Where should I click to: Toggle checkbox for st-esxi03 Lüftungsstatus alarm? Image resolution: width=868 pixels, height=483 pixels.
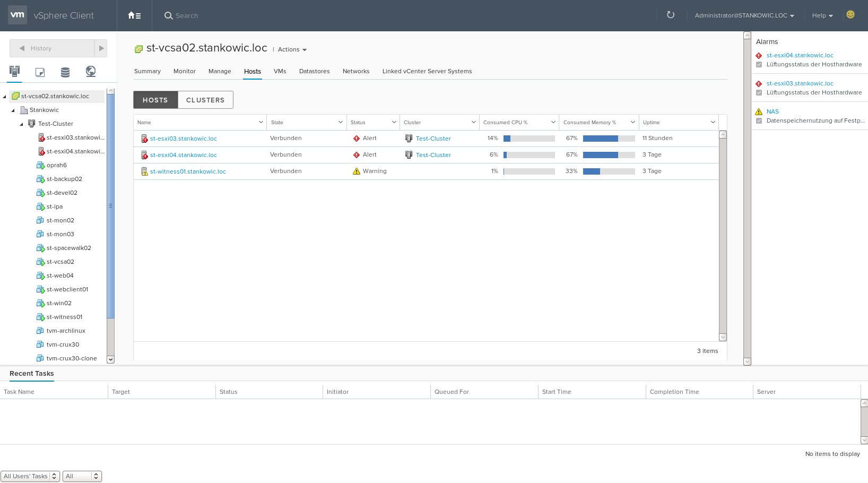pos(759,93)
